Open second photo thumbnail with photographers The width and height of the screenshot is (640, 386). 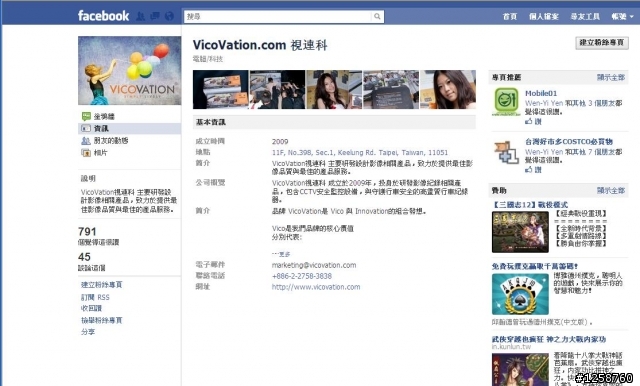coord(277,89)
